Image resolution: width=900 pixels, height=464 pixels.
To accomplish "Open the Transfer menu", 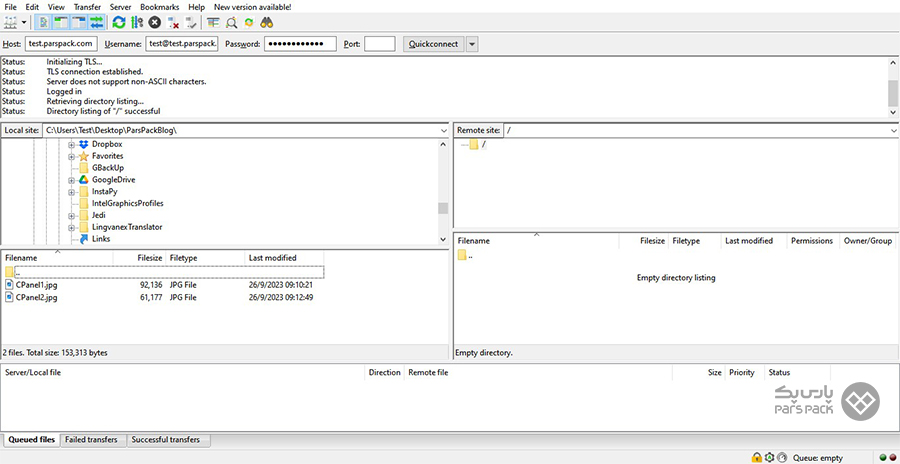I will [87, 7].
